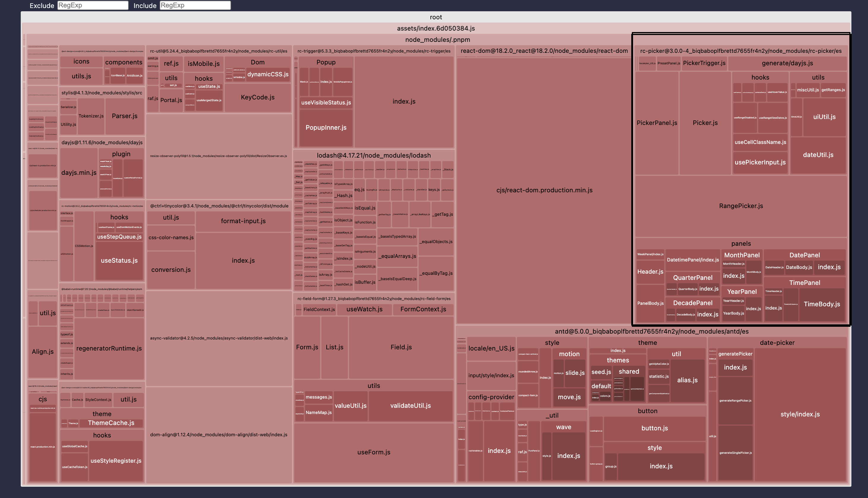Select the button.js tile in antd
Viewport: 868px width, 498px height.
tap(654, 428)
